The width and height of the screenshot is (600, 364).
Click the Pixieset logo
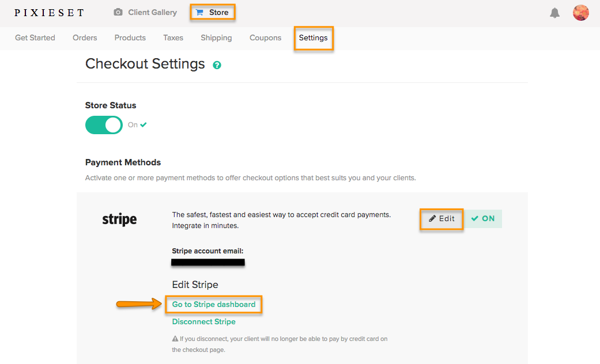(49, 13)
